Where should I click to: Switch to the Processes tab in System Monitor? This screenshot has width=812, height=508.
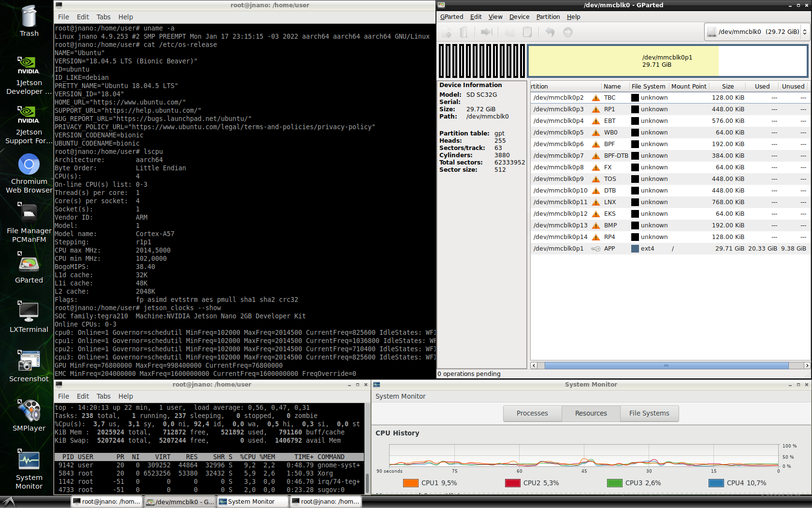532,413
